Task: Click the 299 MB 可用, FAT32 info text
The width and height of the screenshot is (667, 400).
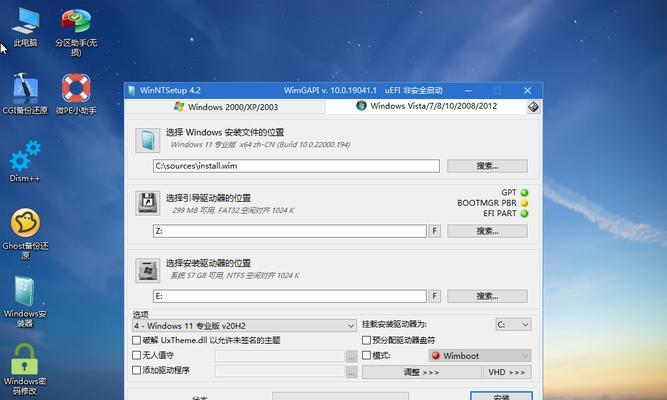Action: 233,210
